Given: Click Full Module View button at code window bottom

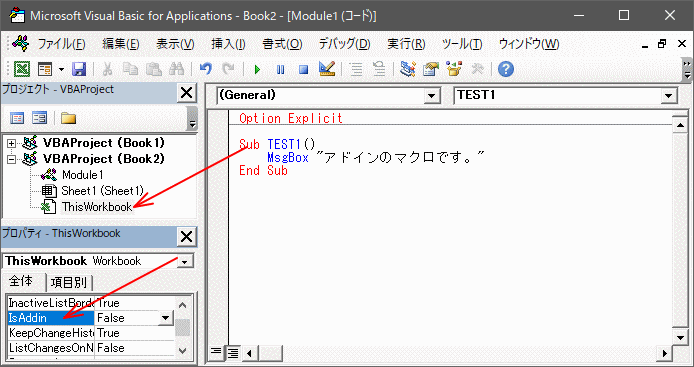Looking at the screenshot, I should coord(232,352).
